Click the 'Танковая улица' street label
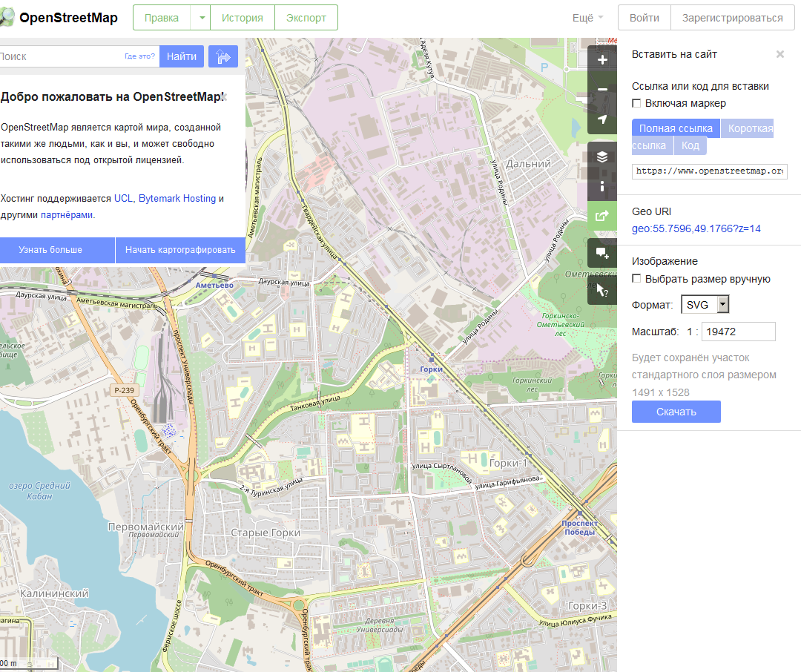The width and height of the screenshot is (801, 672). point(315,403)
